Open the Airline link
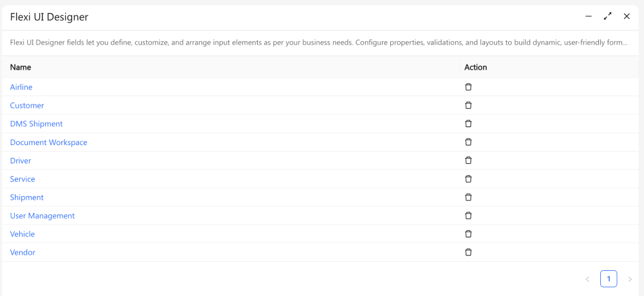644x296 pixels. pos(21,87)
